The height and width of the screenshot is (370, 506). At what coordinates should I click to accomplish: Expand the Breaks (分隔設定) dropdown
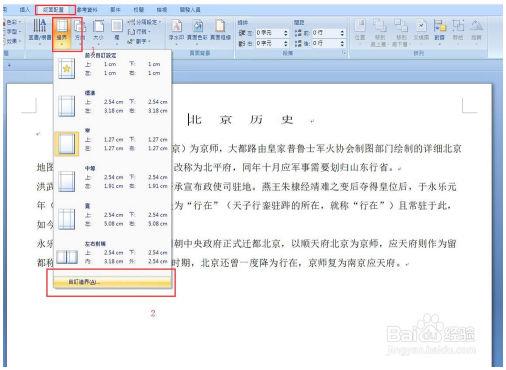144,22
